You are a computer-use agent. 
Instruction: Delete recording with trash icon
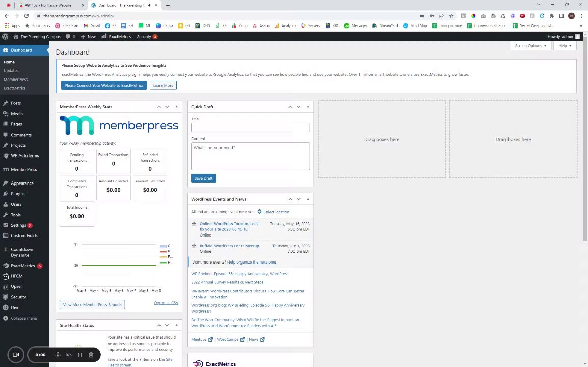pos(91,355)
